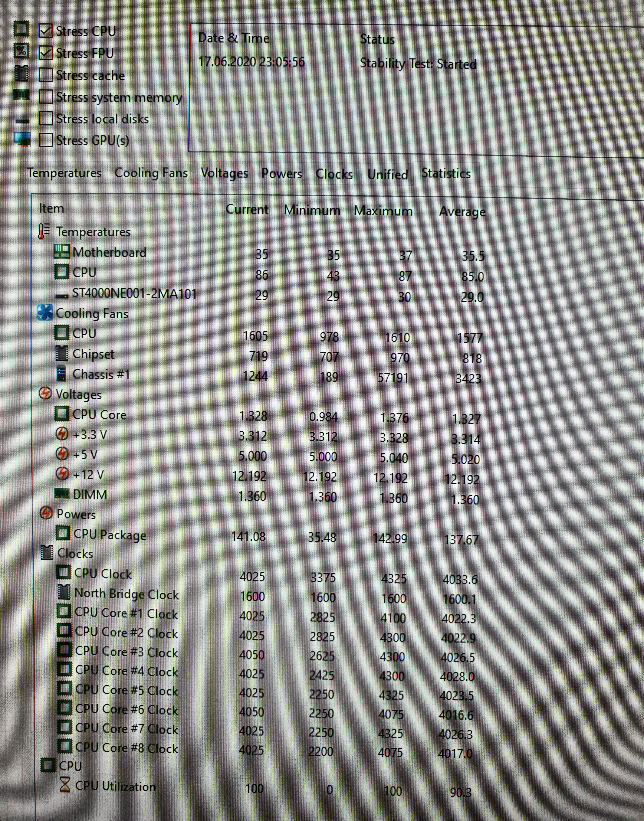This screenshot has width=644, height=821.
Task: Click the lightning icon of Powers group
Action: click(x=46, y=513)
